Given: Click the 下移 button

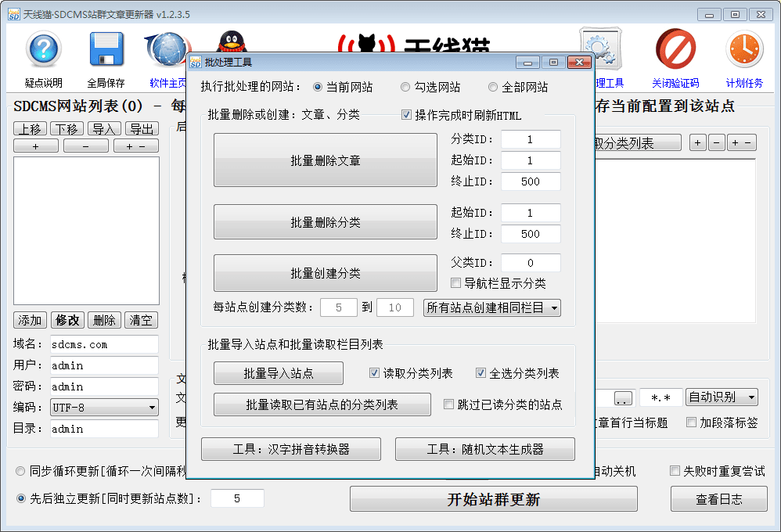Looking at the screenshot, I should point(67,129).
